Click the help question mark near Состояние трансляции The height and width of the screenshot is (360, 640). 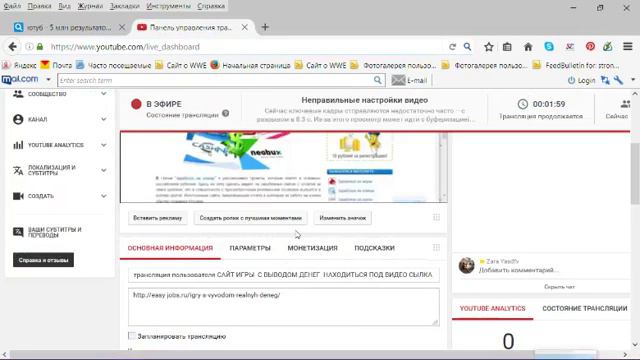(x=225, y=114)
